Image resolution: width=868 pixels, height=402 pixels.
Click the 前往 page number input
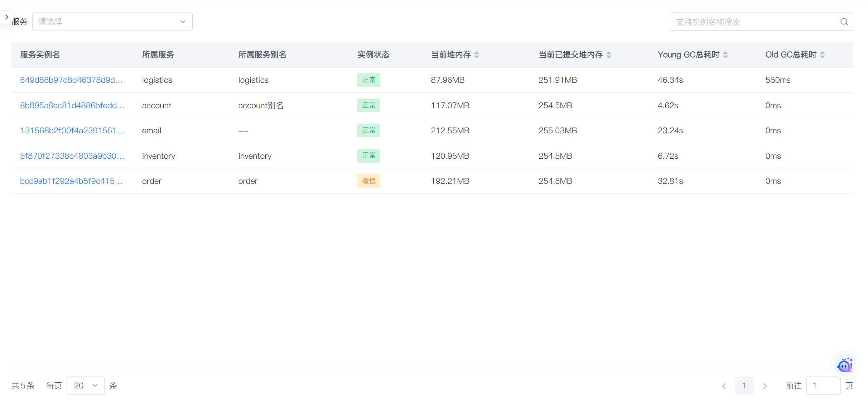click(x=823, y=386)
